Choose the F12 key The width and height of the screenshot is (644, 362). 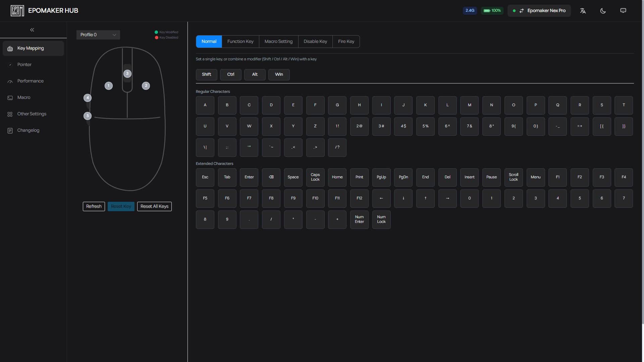[x=359, y=198]
